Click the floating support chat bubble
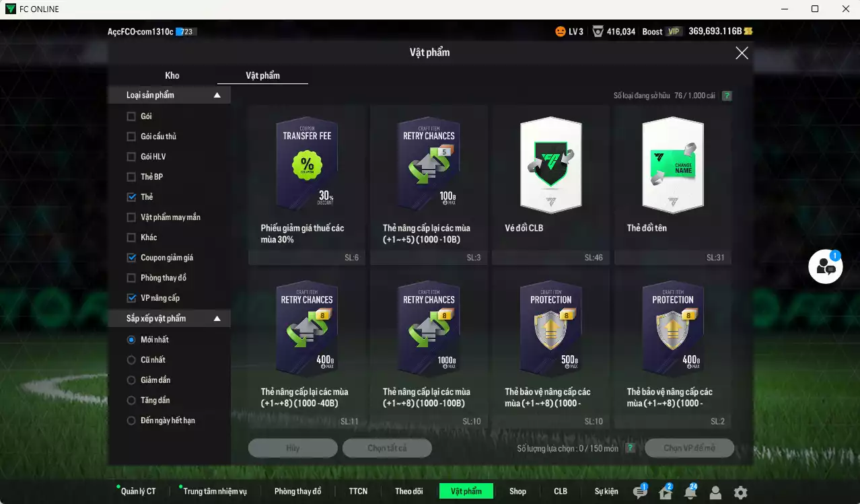The height and width of the screenshot is (504, 860). [x=826, y=267]
